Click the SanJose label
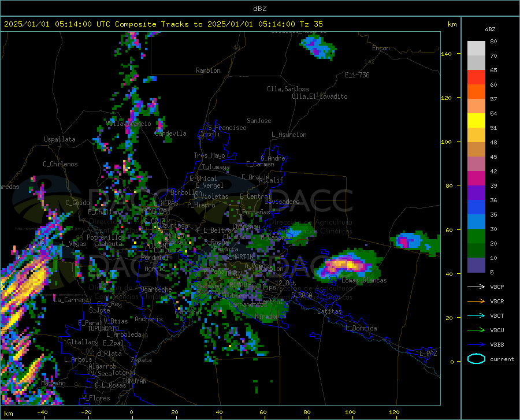The image size is (520, 420). [259, 121]
